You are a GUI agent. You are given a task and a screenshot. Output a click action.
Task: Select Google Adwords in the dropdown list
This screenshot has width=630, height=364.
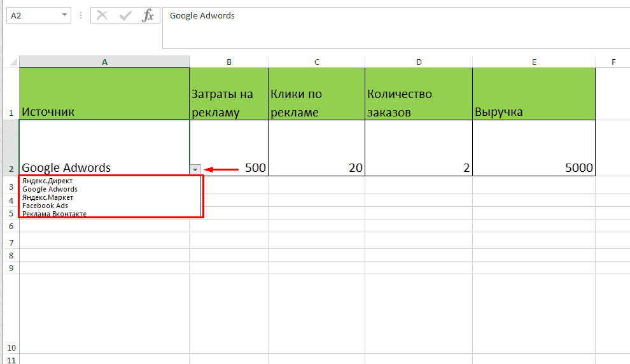click(50, 189)
